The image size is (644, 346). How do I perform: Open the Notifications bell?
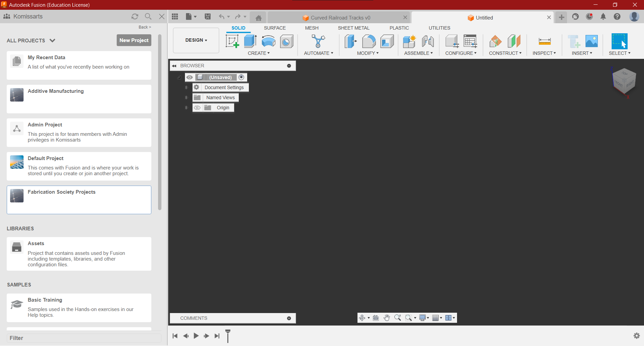pos(603,16)
